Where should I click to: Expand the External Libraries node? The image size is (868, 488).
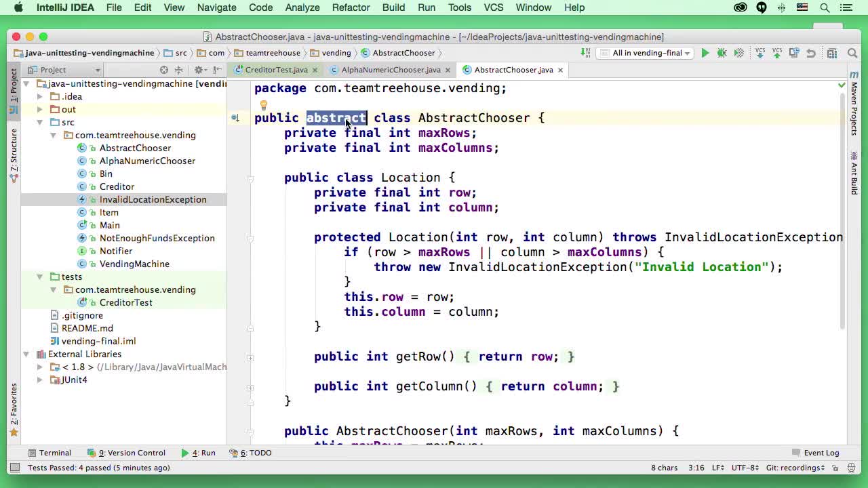click(x=26, y=354)
